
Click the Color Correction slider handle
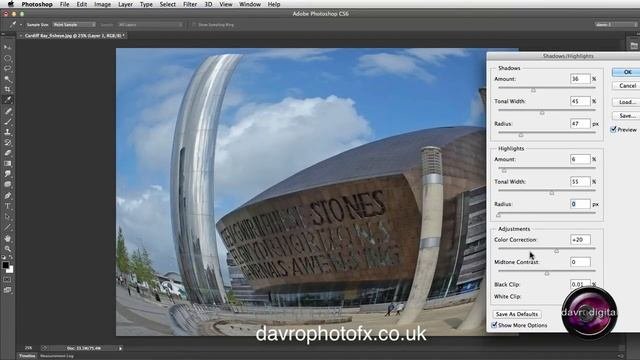click(x=556, y=251)
